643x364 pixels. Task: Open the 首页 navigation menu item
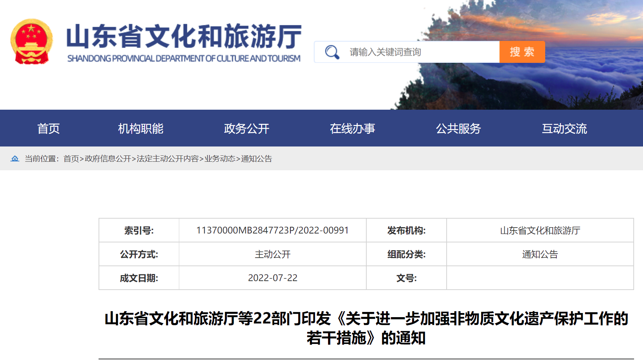[x=48, y=129]
